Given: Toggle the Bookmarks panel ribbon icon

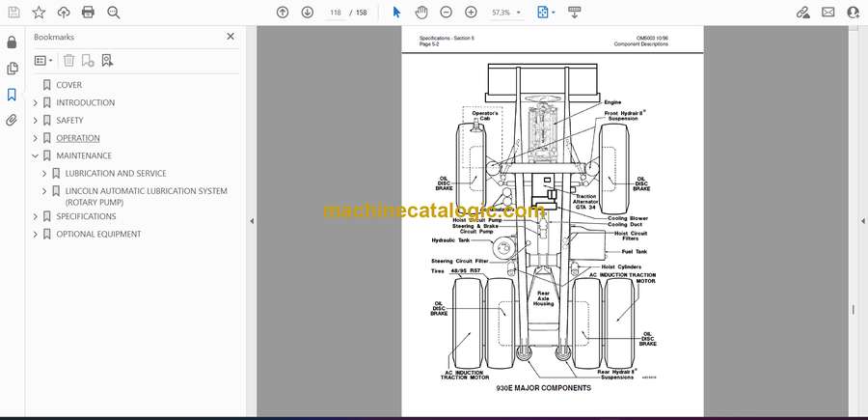Looking at the screenshot, I should [x=12, y=95].
